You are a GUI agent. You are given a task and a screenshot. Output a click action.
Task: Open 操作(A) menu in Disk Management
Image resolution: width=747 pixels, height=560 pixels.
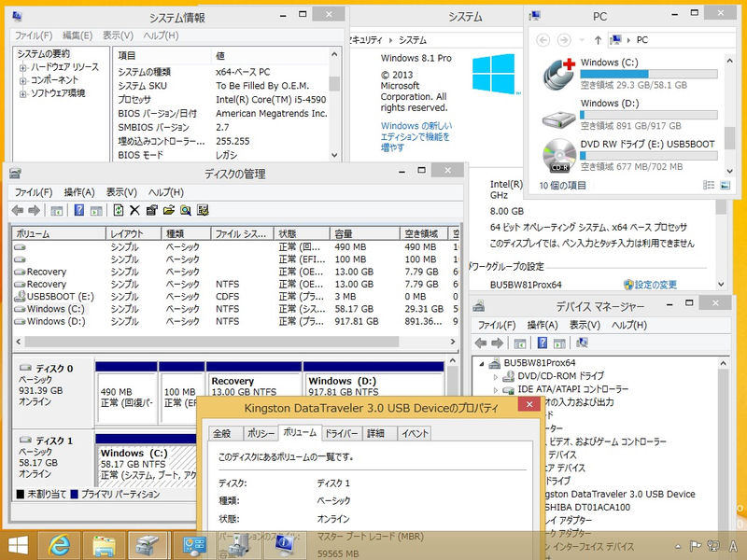click(x=79, y=192)
